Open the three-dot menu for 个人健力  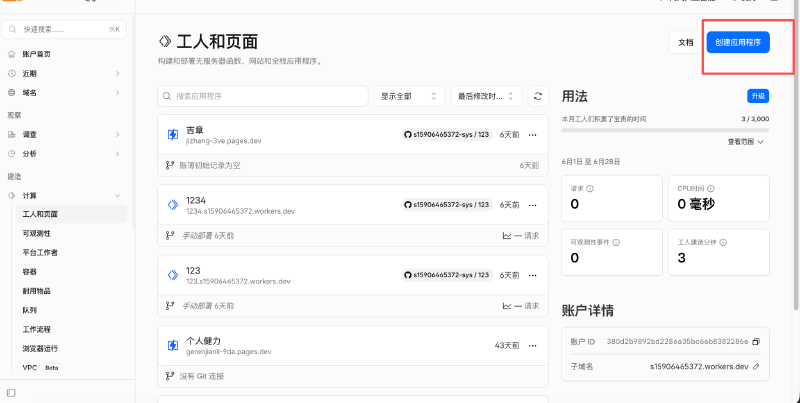(x=533, y=345)
